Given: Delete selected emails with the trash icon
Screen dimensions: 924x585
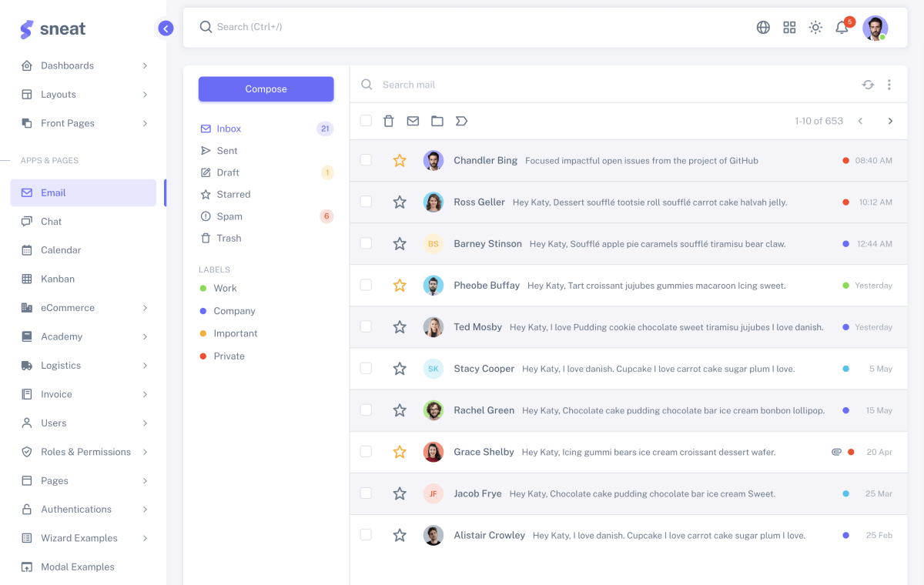Looking at the screenshot, I should (x=388, y=121).
